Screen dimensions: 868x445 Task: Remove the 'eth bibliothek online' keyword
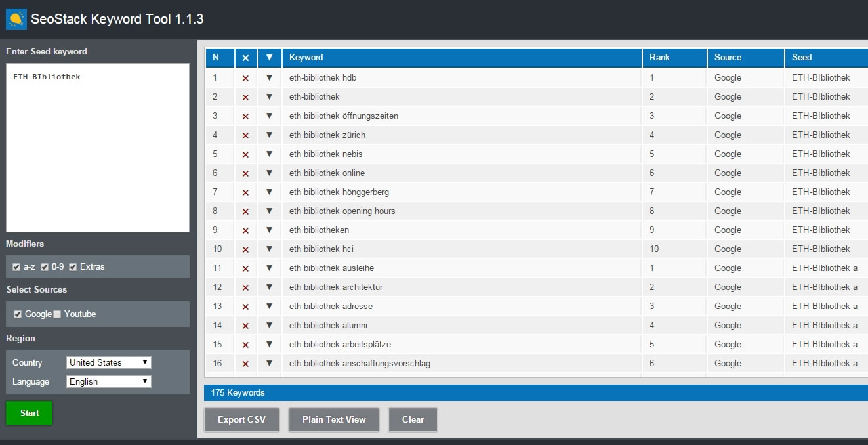(245, 173)
